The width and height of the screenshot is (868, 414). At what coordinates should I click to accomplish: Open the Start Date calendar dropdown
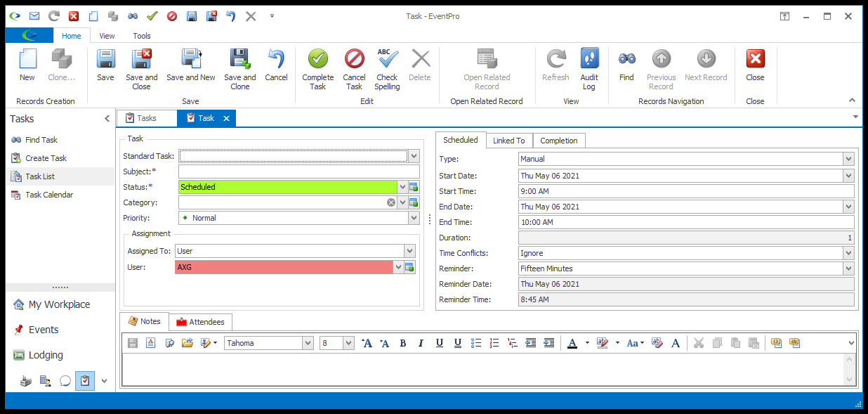tap(849, 176)
